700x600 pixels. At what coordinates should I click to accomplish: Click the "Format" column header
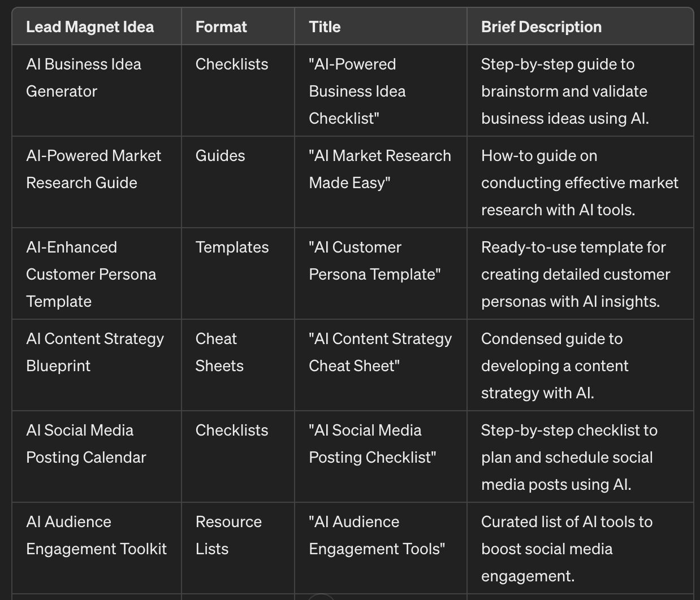pos(221,27)
